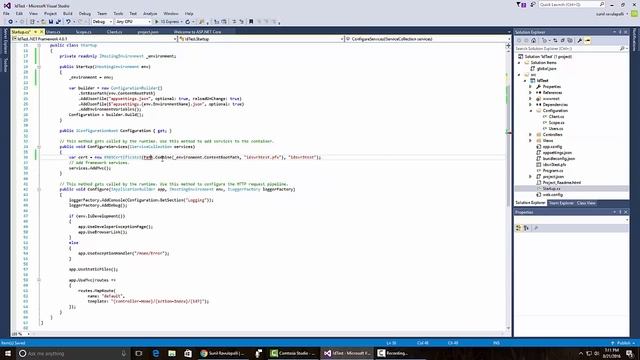Switch to the Client.cs editor tab
This screenshot has height=360, width=640.
pos(114,32)
